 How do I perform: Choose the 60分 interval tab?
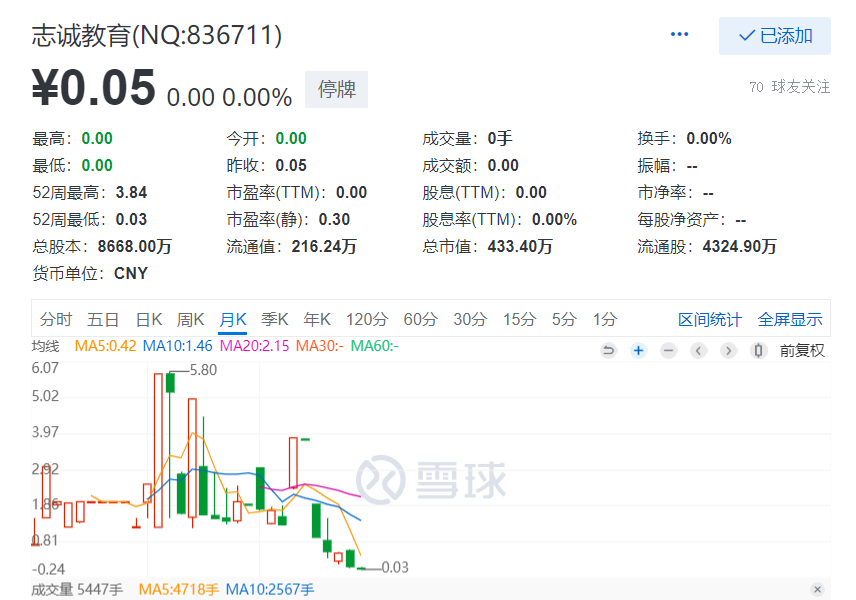[420, 320]
